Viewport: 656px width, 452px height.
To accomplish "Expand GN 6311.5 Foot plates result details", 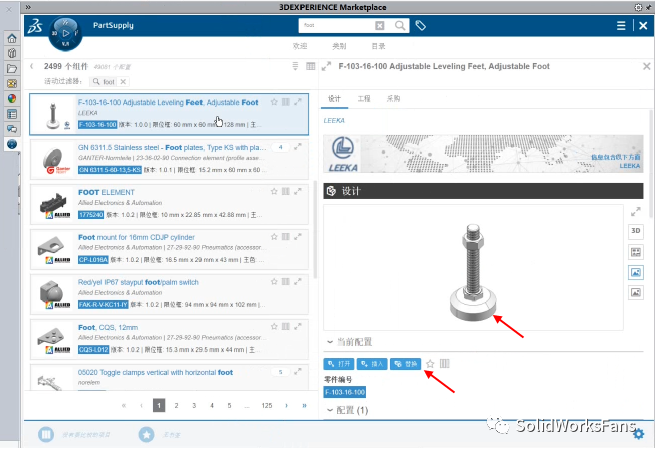I will pos(297,147).
